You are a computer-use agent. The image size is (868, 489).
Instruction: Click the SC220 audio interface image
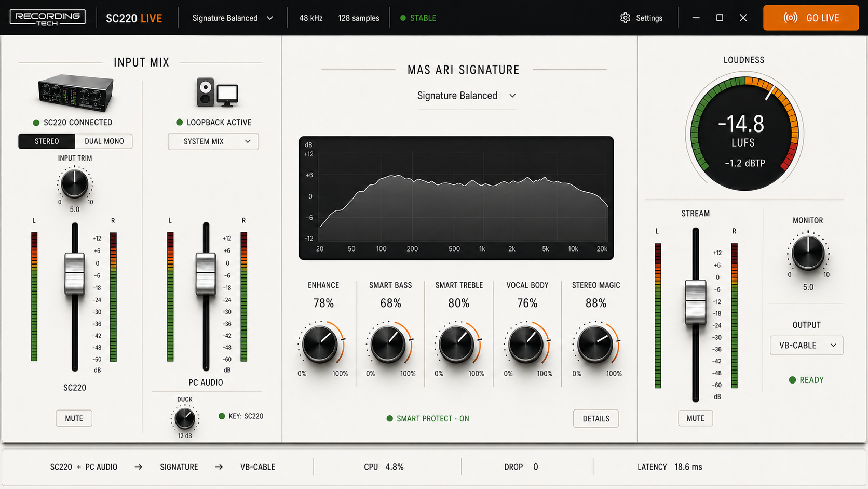click(x=75, y=93)
